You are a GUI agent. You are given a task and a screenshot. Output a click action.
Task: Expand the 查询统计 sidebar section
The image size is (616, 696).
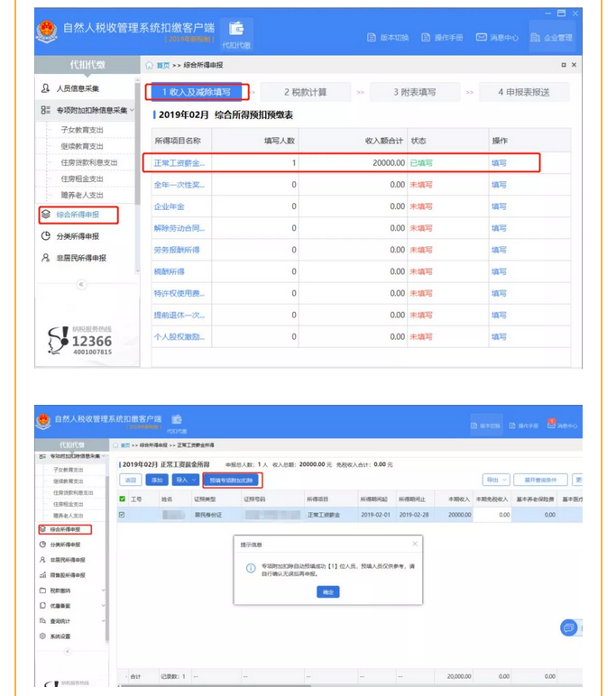(x=102, y=620)
